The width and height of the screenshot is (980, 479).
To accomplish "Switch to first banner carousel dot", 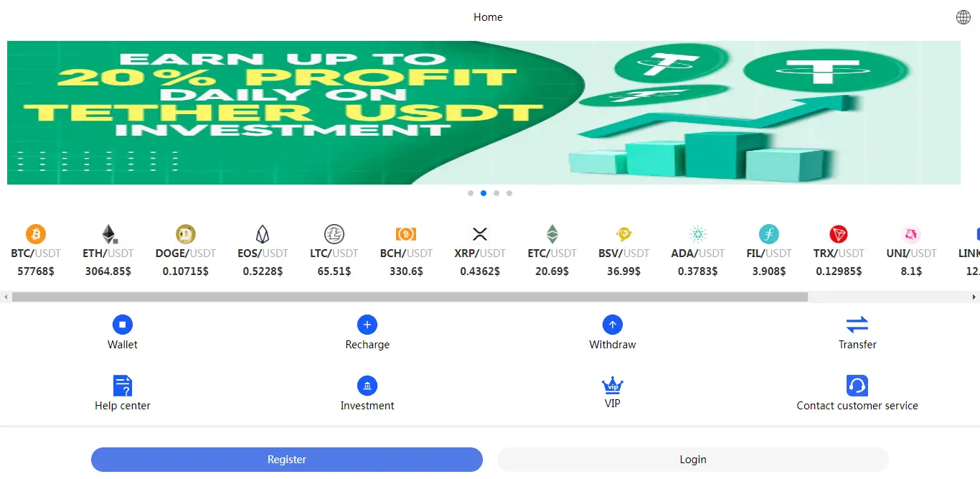I will [x=471, y=193].
